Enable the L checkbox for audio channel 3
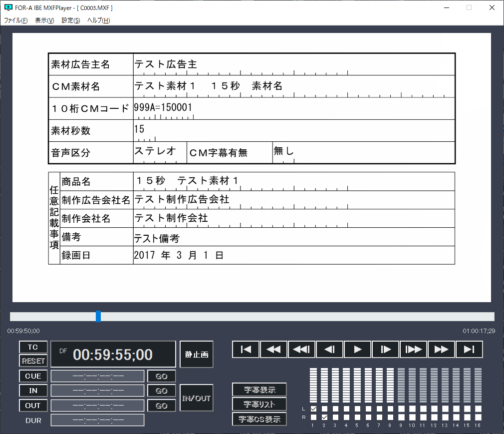 [x=335, y=409]
